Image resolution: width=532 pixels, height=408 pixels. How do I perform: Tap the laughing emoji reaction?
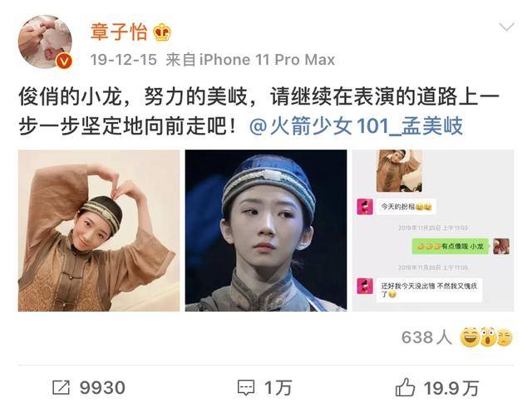(x=470, y=337)
